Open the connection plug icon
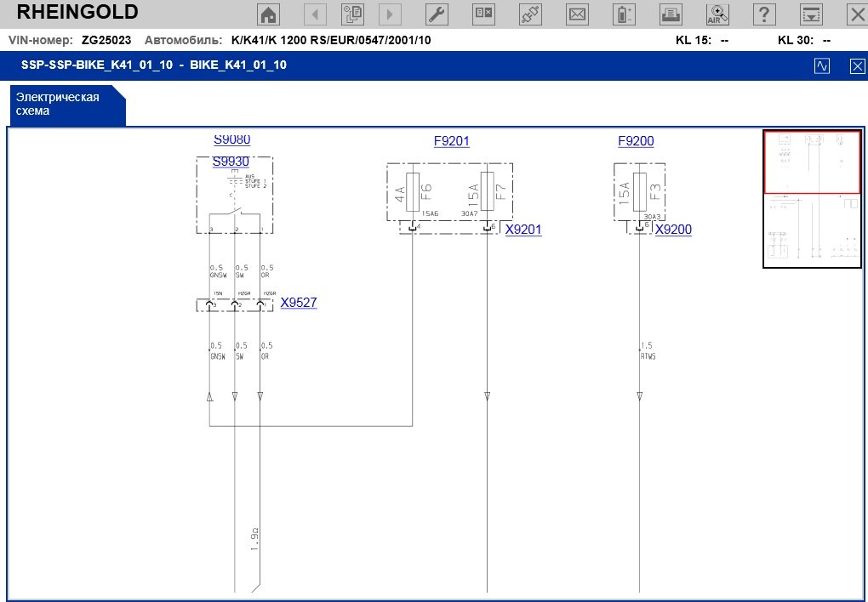The height and width of the screenshot is (602, 868). (x=531, y=14)
